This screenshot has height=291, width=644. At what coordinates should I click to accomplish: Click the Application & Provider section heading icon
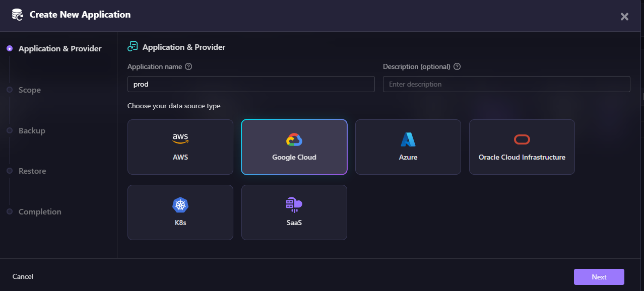[x=133, y=47]
